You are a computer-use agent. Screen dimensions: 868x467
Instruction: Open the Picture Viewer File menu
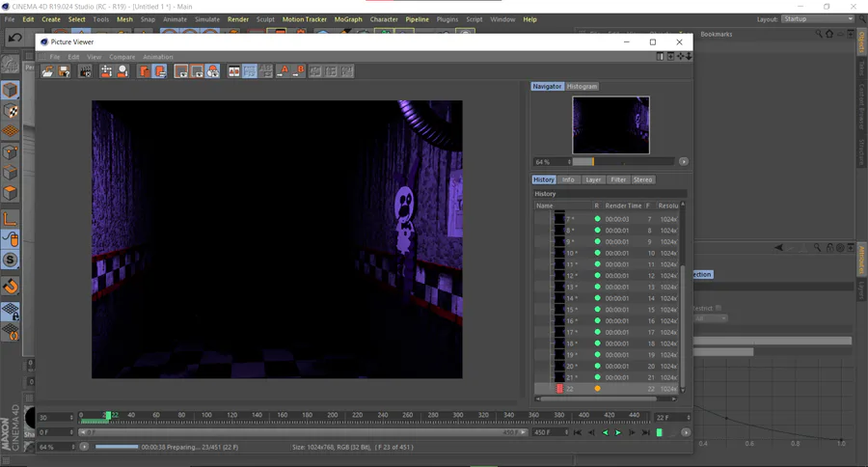pyautogui.click(x=55, y=57)
